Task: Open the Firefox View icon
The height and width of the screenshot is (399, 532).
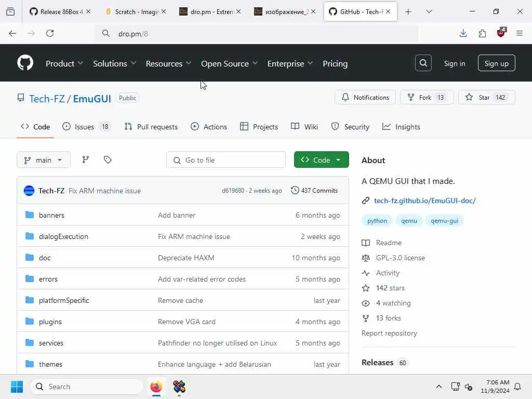Action: pyautogui.click(x=10, y=11)
